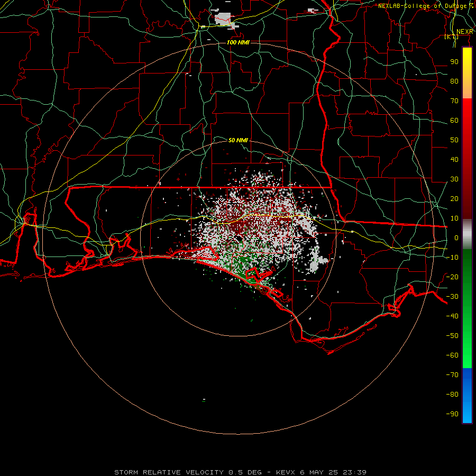
Task: Click the scale value "60"
Action: point(454,121)
